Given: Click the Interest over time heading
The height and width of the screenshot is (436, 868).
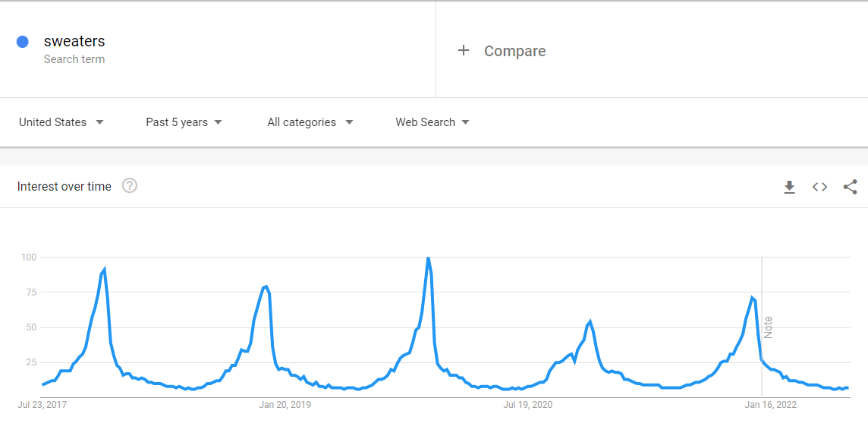Looking at the screenshot, I should [64, 186].
